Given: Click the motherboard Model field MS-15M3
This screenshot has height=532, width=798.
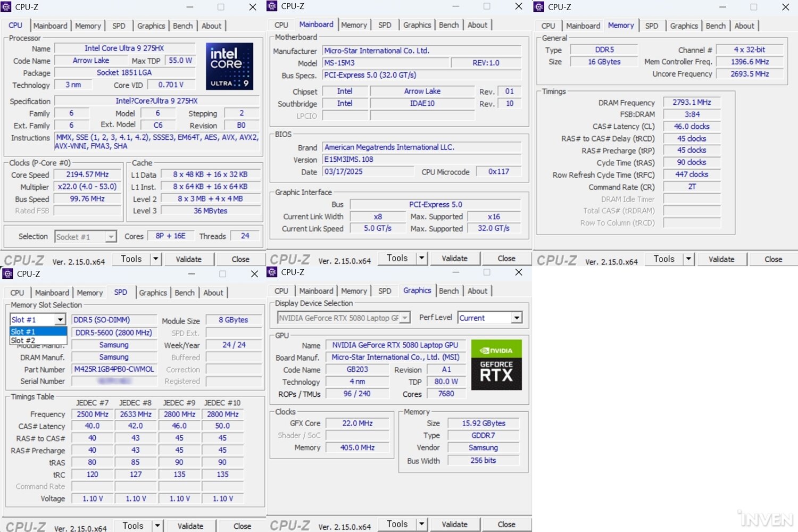Looking at the screenshot, I should pyautogui.click(x=386, y=63).
